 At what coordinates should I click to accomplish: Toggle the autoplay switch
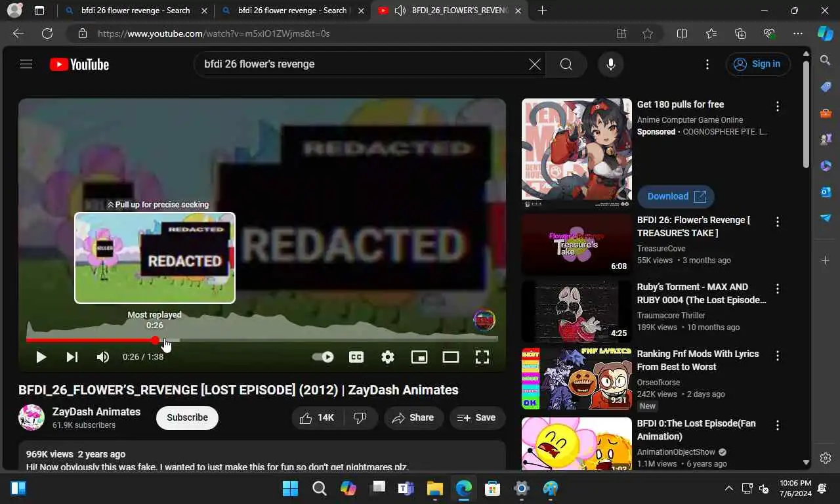tap(323, 357)
